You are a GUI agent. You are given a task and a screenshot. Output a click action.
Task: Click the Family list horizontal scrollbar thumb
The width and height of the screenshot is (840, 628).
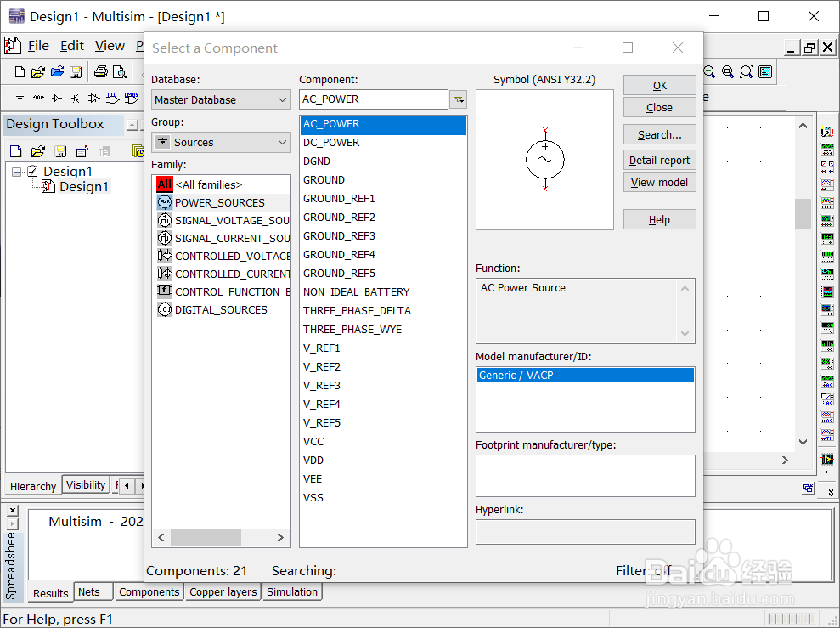(206, 537)
